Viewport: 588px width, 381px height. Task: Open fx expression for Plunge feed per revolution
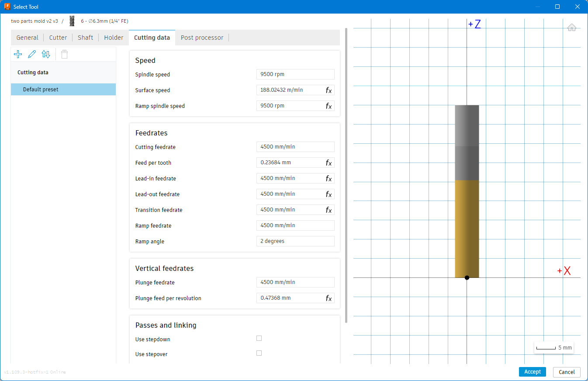tap(329, 298)
